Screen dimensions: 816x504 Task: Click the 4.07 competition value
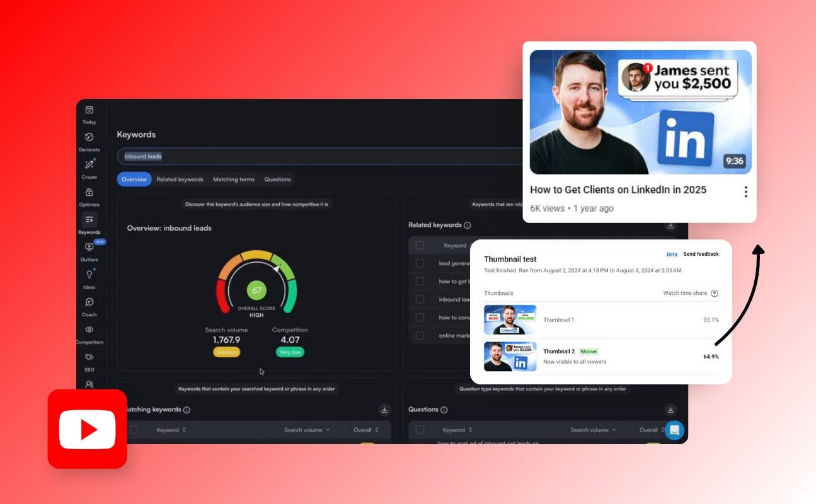(290, 340)
